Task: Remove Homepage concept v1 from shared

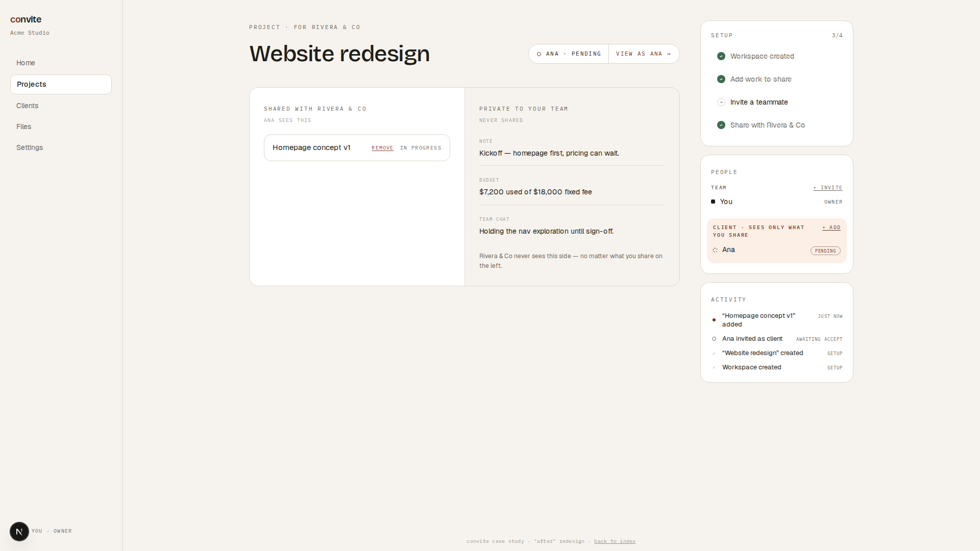Action: 382,148
